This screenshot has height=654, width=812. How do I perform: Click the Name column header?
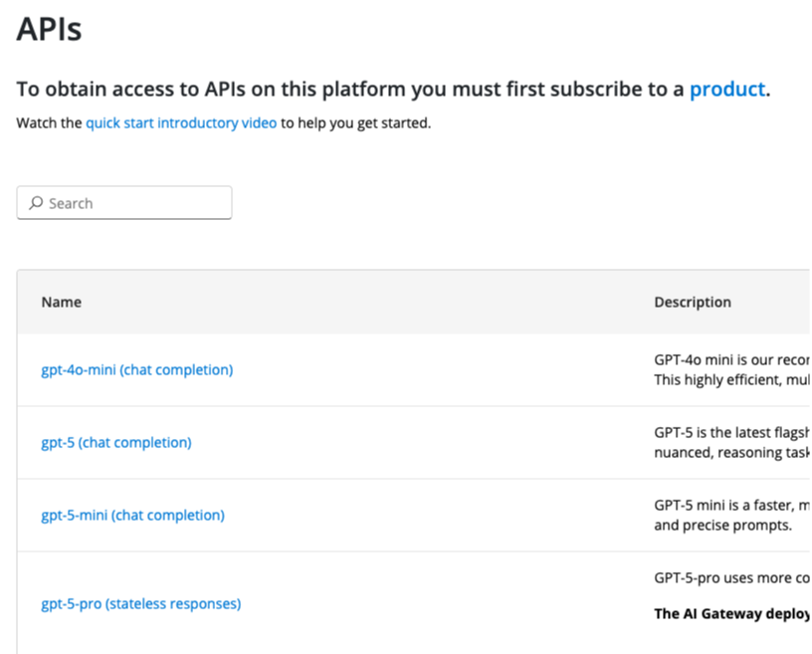(62, 302)
